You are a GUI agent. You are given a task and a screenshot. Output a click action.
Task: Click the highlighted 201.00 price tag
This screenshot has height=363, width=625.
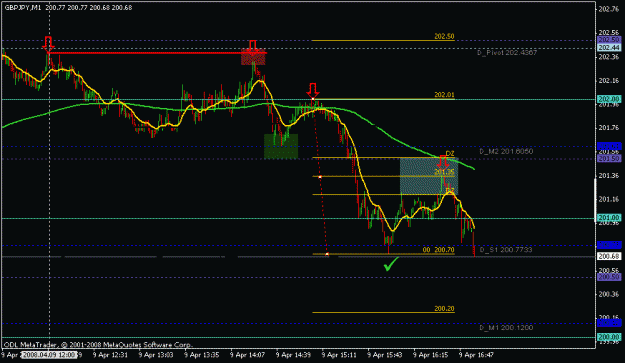click(609, 218)
